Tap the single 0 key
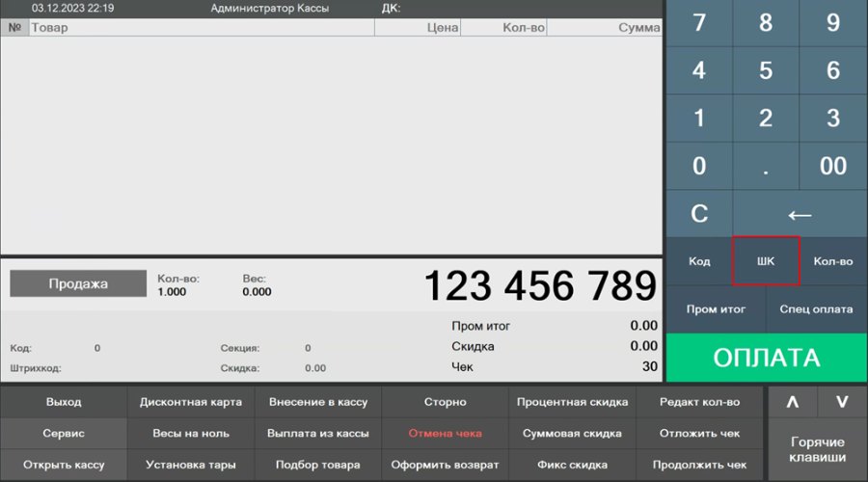This screenshot has height=482, width=868. 699,166
